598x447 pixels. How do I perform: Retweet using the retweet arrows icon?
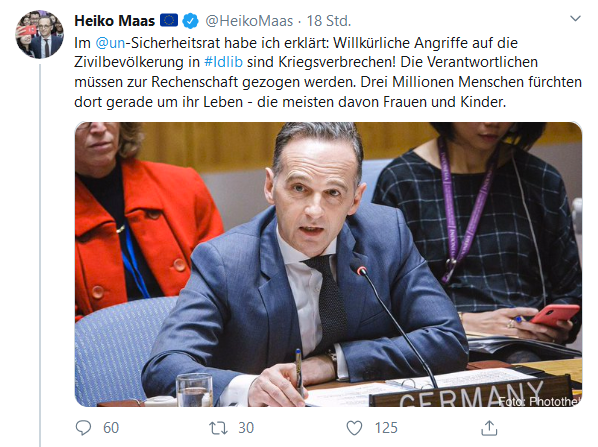click(x=218, y=428)
